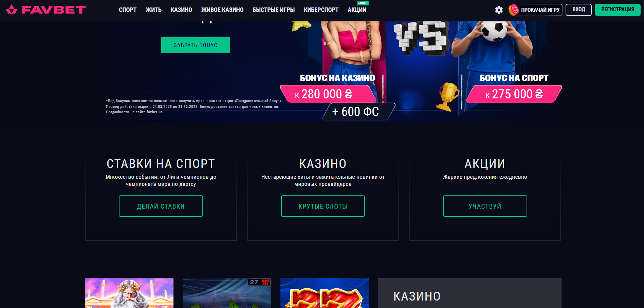Open the Спорт menu item
Screen dimensions: 644x308
coord(128,10)
